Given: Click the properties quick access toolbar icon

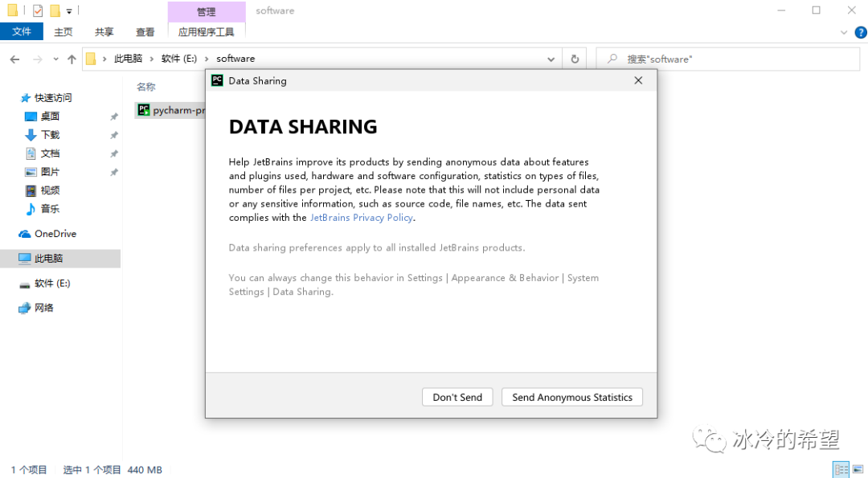Looking at the screenshot, I should coord(38,10).
